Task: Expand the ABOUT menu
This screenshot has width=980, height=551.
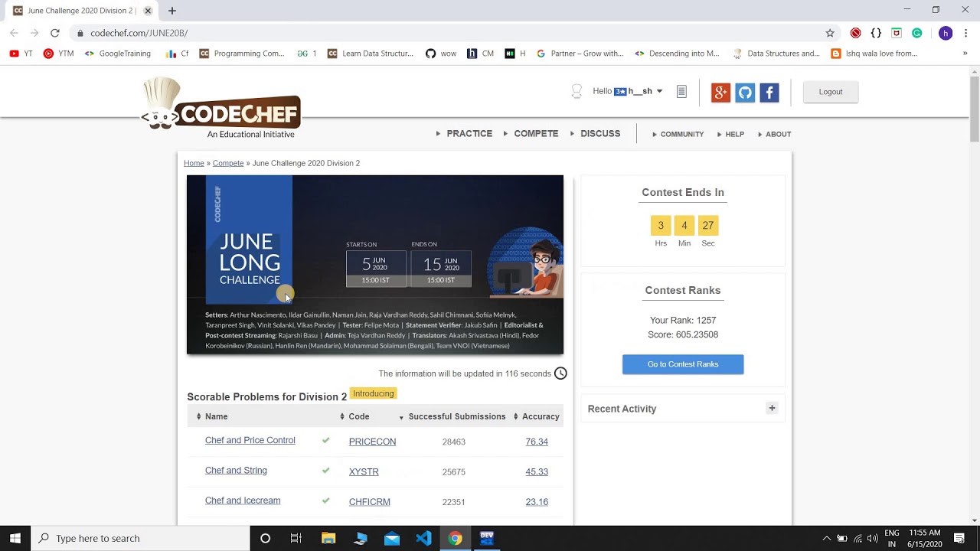Action: 774,134
